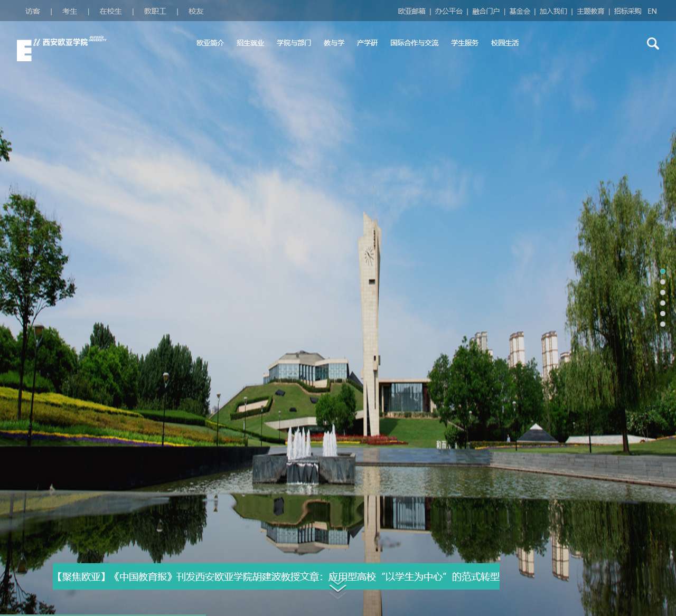The image size is (676, 616).
Task: Select the first carousel slide dot
Action: [663, 271]
